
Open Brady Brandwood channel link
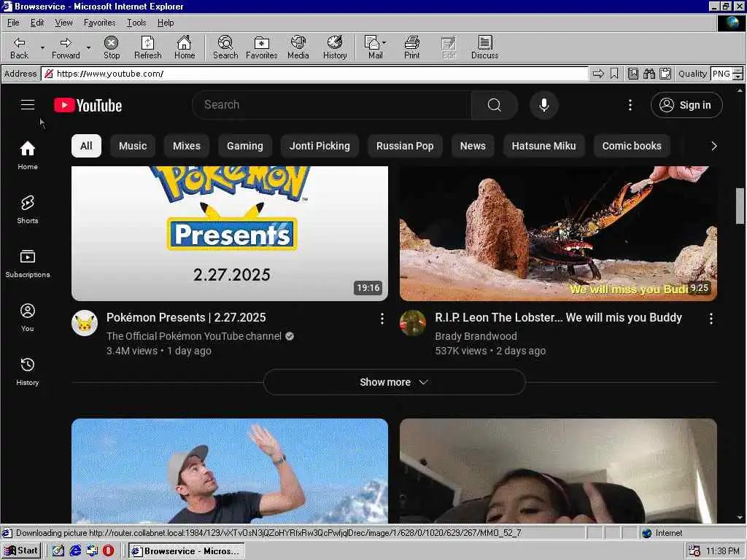tap(476, 336)
